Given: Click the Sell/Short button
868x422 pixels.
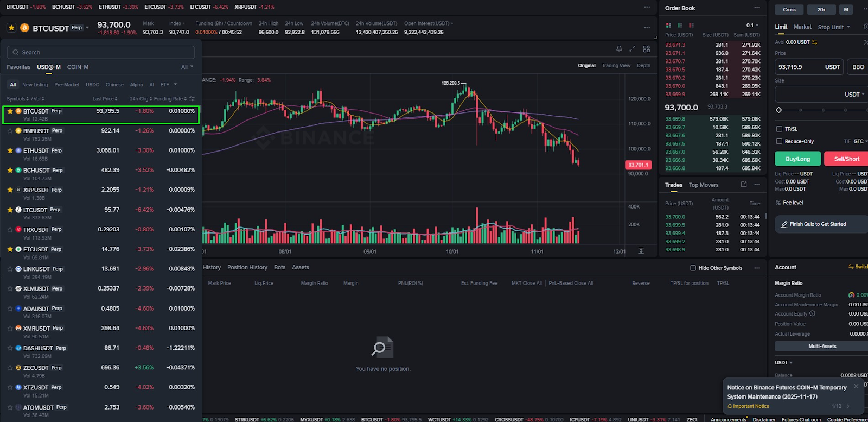Looking at the screenshot, I should coord(846,159).
